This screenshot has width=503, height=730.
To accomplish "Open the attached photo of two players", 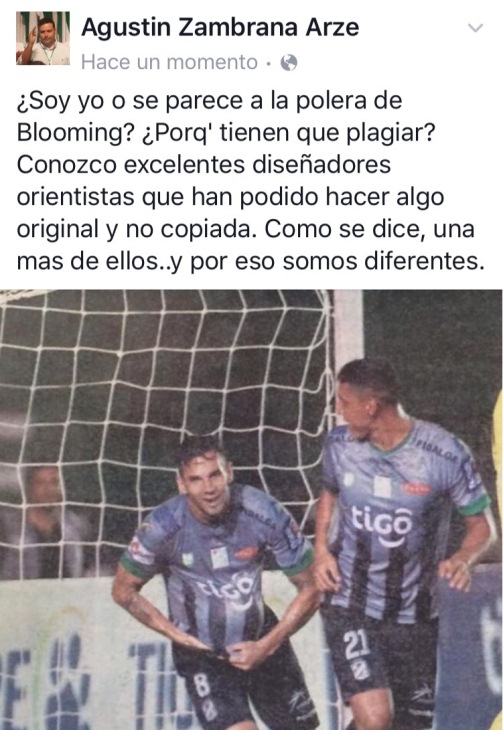I will tap(252, 510).
